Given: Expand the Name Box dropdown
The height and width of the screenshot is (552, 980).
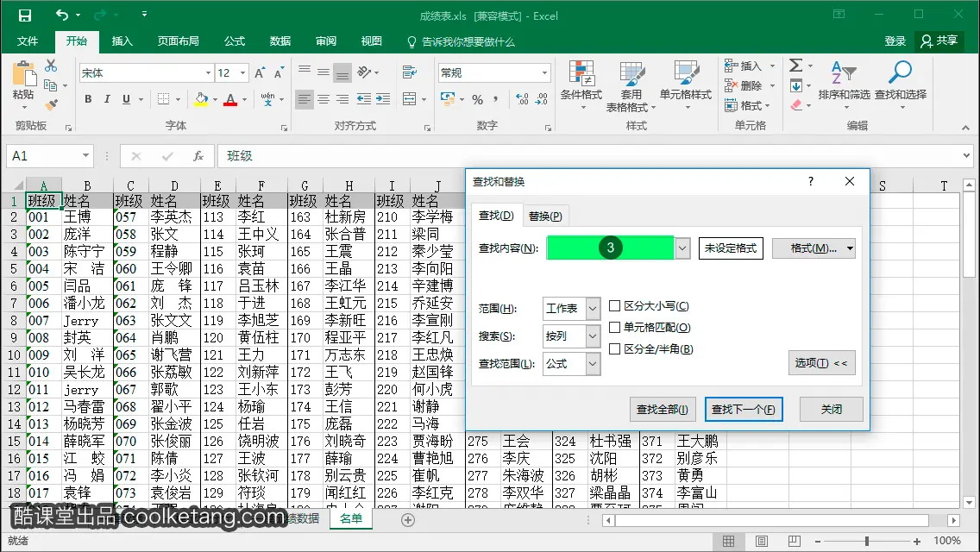Looking at the screenshot, I should (x=85, y=155).
